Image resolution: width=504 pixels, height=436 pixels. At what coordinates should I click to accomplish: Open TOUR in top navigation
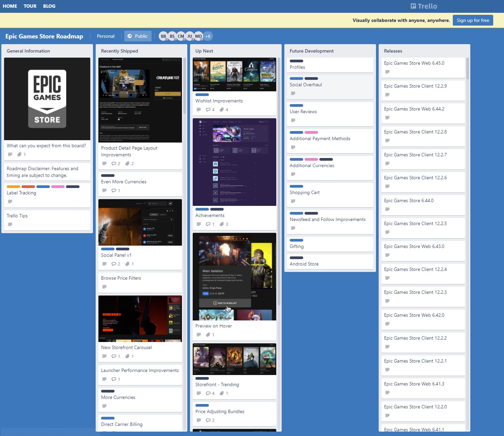point(30,6)
